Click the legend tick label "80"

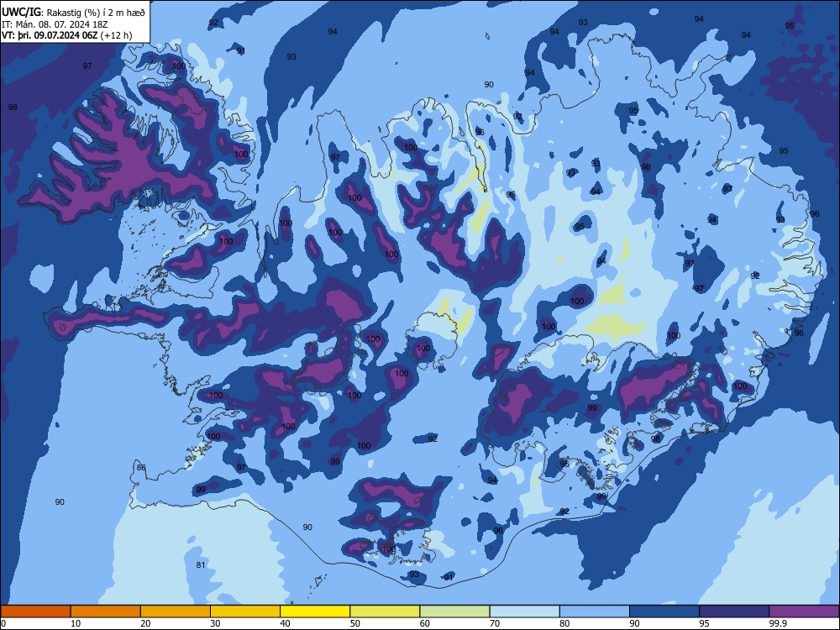[x=564, y=623]
